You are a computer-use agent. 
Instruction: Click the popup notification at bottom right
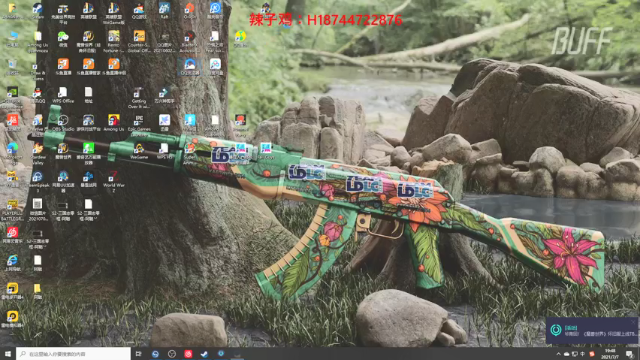tap(592, 330)
